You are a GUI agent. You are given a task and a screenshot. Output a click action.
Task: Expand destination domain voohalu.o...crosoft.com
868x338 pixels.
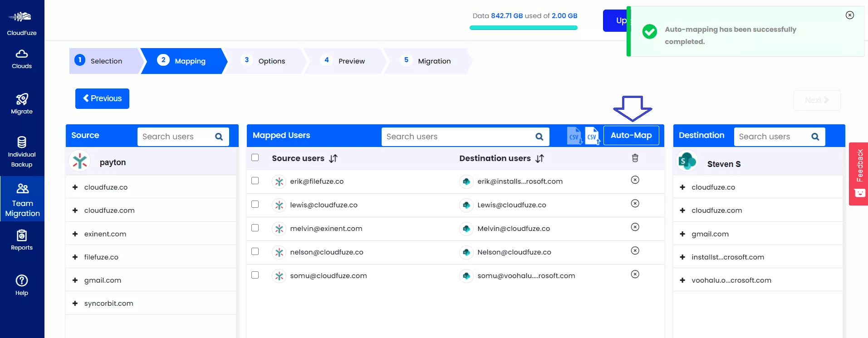[x=682, y=280]
